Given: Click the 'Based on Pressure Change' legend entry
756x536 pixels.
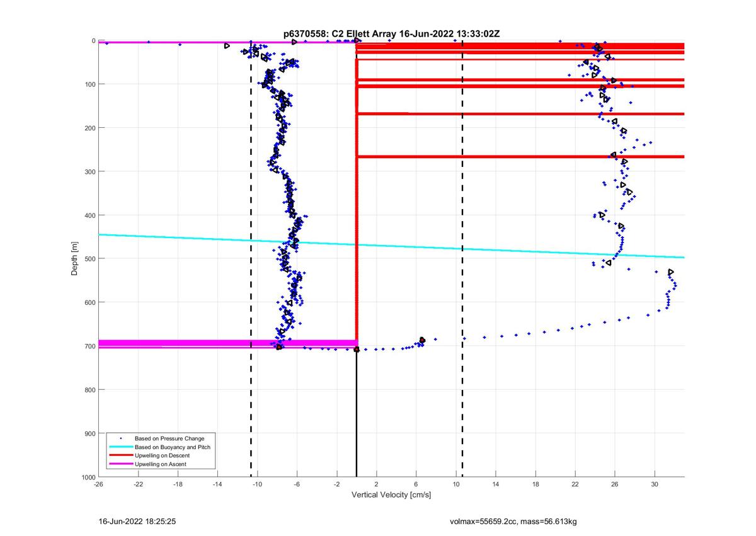Looking at the screenshot, I should 169,438.
